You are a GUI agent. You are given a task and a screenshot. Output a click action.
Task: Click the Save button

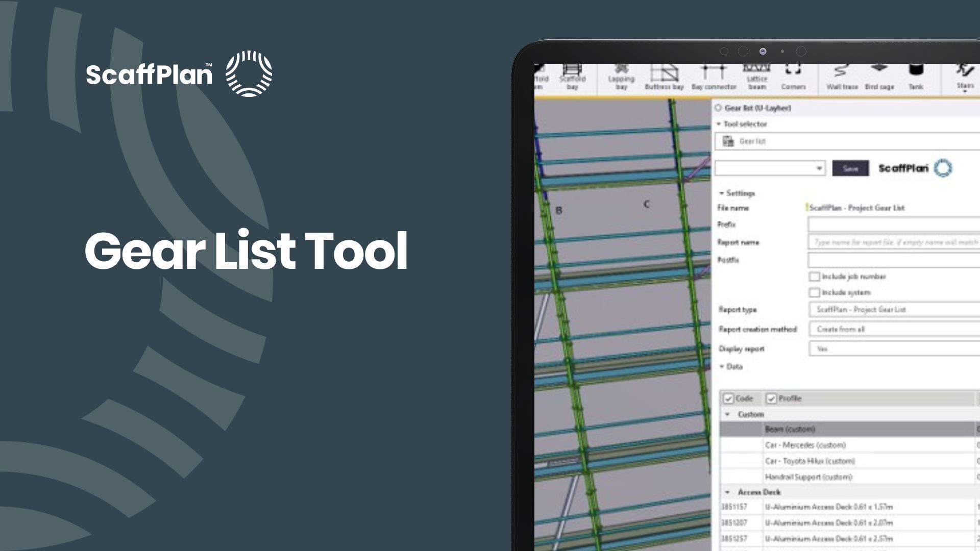[x=850, y=168]
